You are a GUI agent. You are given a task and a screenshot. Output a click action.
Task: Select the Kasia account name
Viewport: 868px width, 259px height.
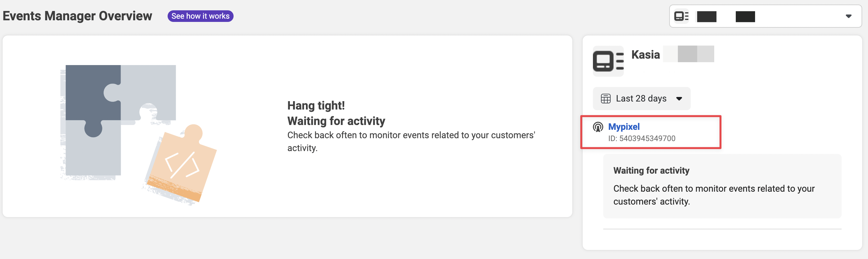(x=645, y=55)
